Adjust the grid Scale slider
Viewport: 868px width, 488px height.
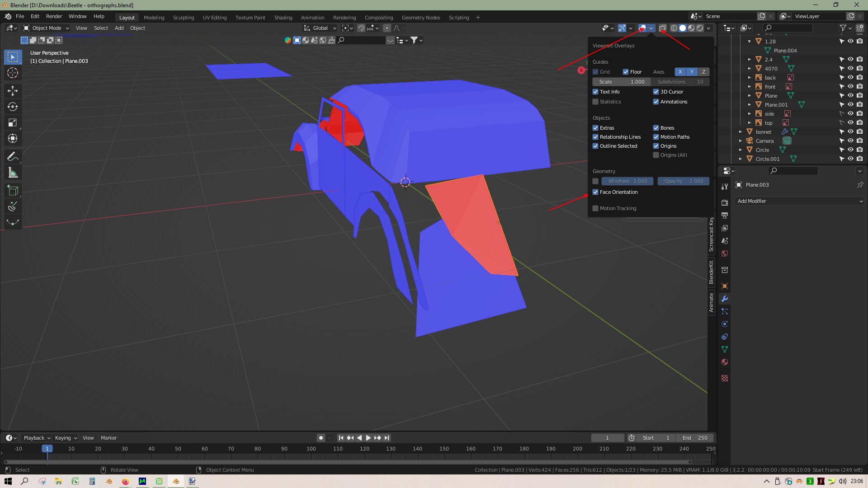pyautogui.click(x=622, y=82)
